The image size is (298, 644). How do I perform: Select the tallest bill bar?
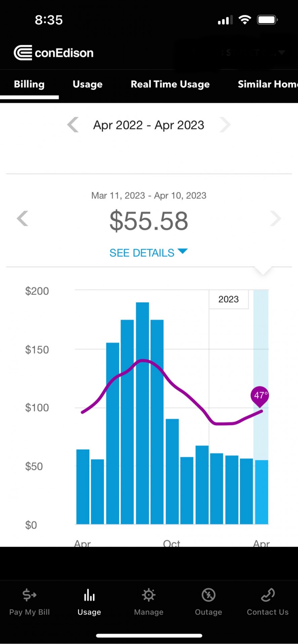click(142, 413)
